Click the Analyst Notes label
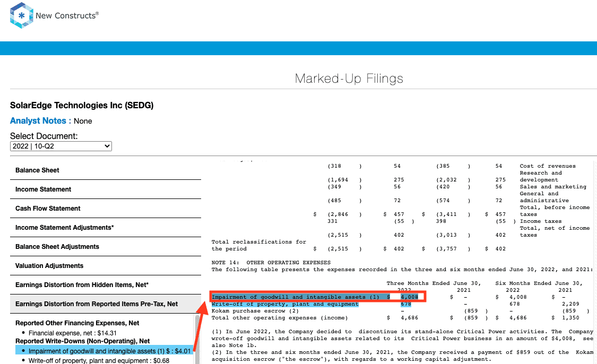This screenshot has height=364, width=597. coord(40,120)
